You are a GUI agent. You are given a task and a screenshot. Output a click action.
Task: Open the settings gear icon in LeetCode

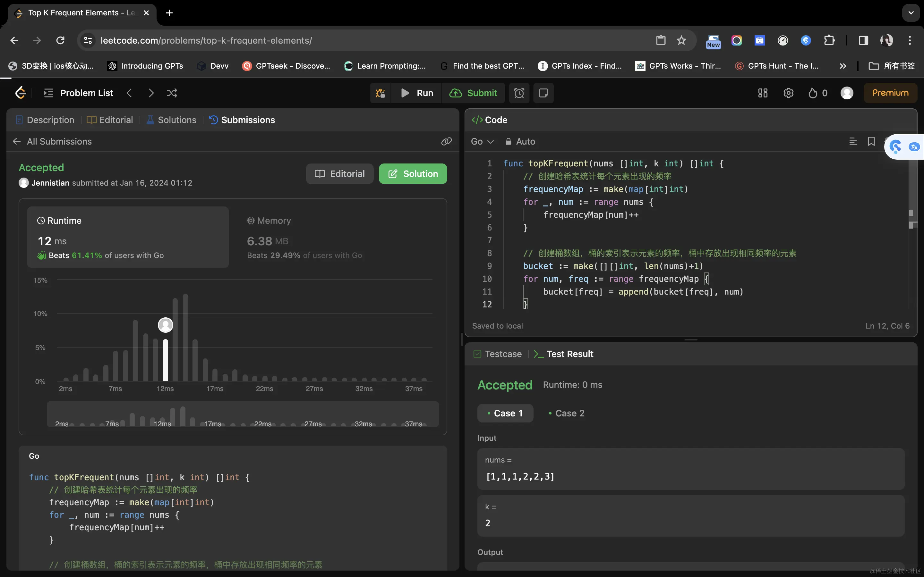tap(788, 93)
